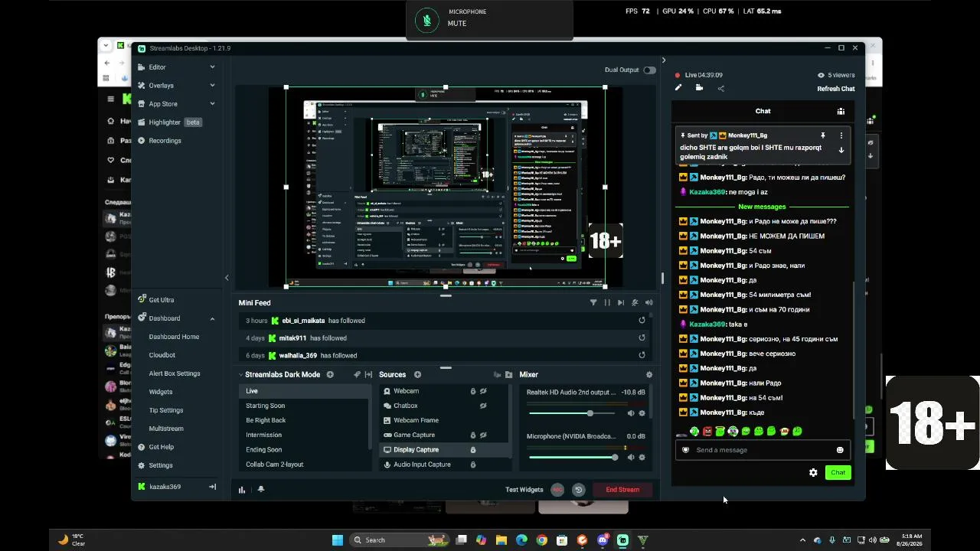Click the message field in chat

click(x=763, y=450)
